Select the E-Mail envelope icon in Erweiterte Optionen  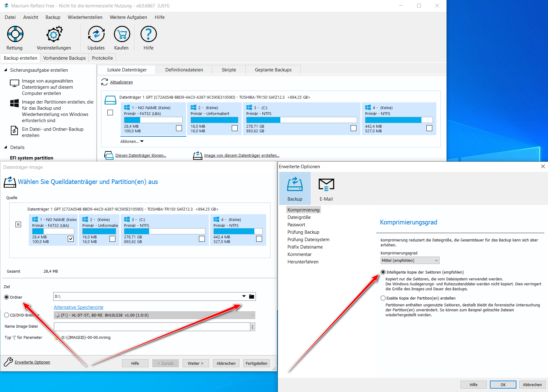click(x=326, y=184)
